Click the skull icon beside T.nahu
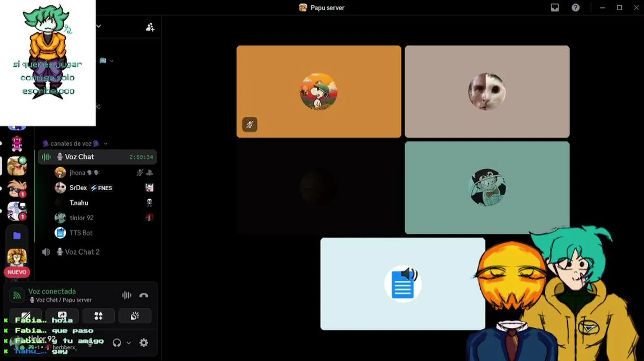The height and width of the screenshot is (361, 644). (149, 203)
